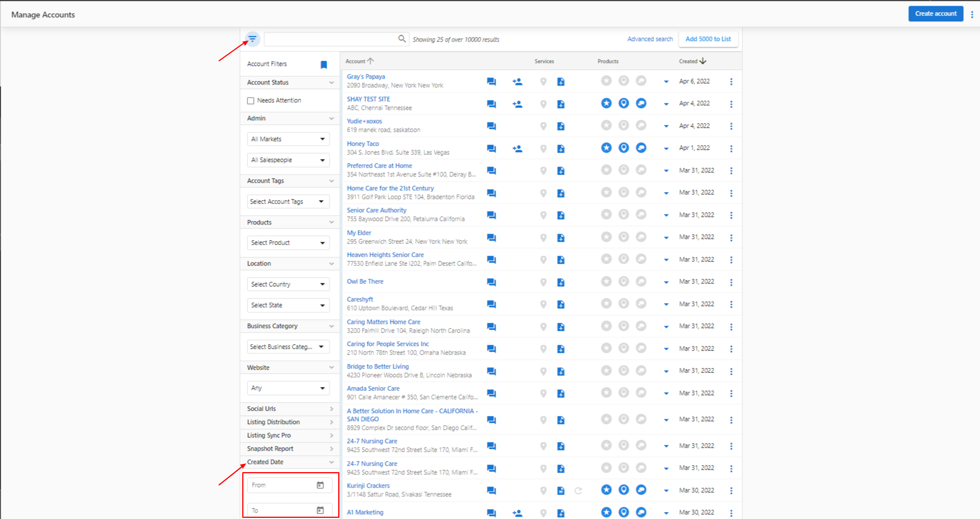Viewport: 980px width, 519px height.
Task: Open the To date calendar picker
Action: [x=320, y=510]
